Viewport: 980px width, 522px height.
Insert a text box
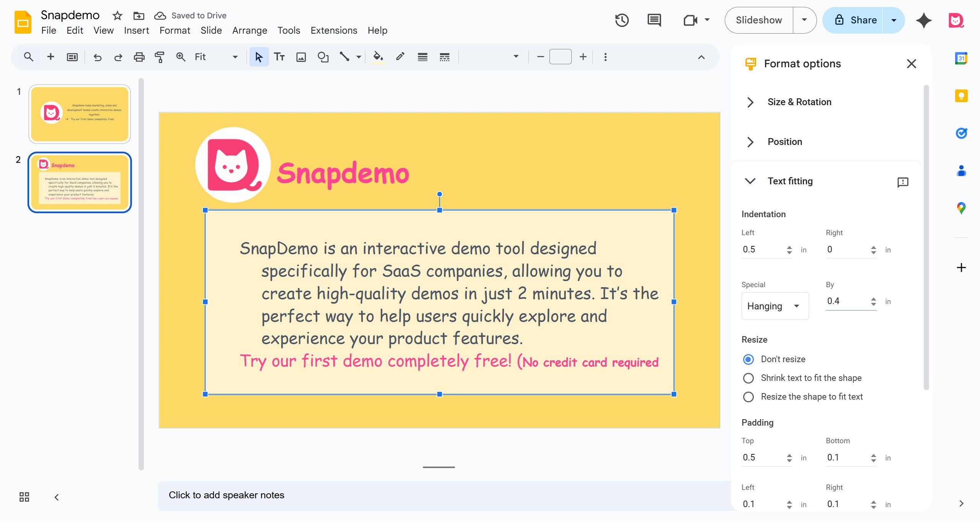(x=279, y=57)
